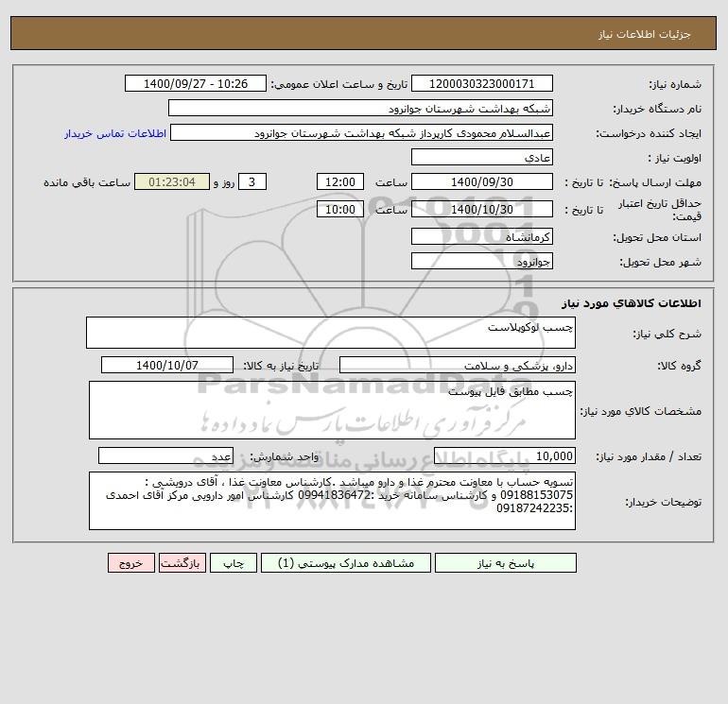Click the label واحد شمارش

[x=285, y=457]
